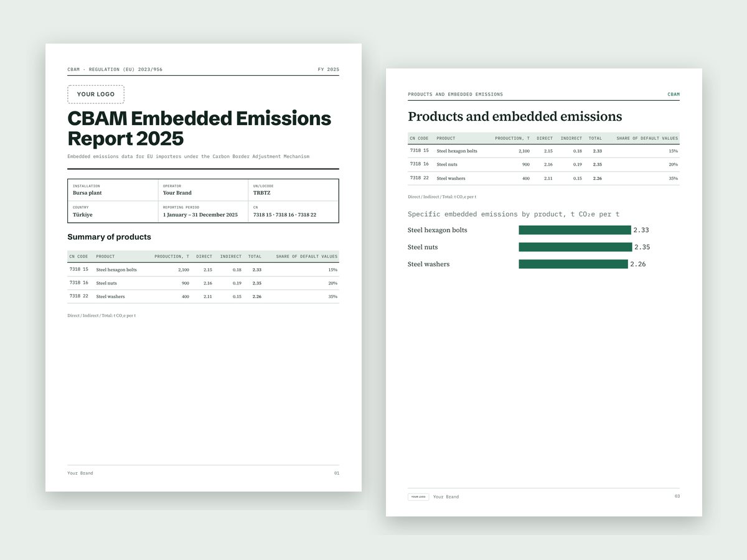Click the YOUR LOGO placeholder on cover page

click(96, 95)
